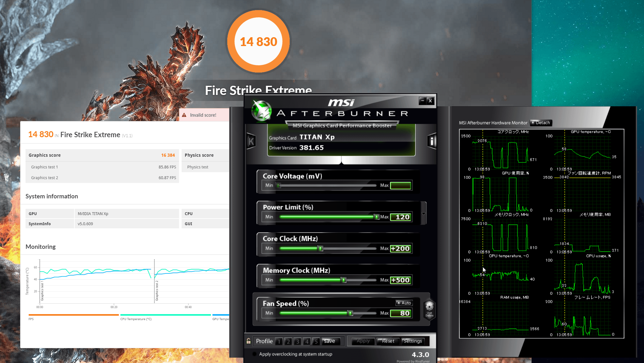Open the graphics card info i button
Viewport: 644px width, 363px height.
(x=432, y=141)
